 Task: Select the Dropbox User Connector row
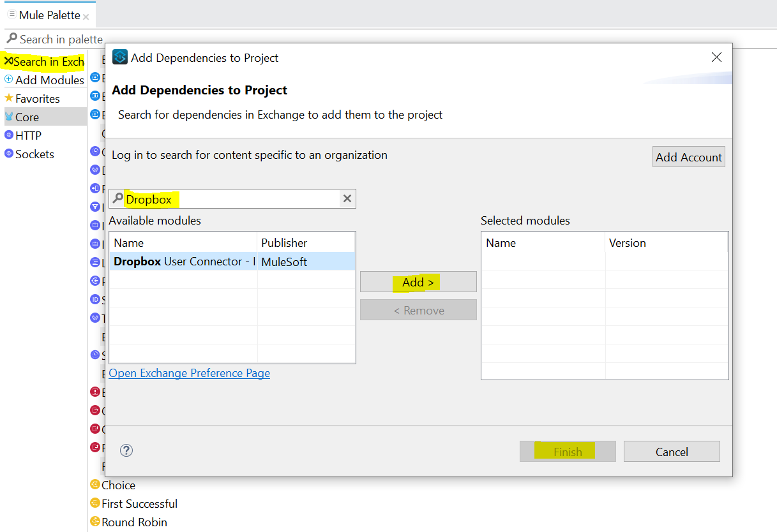(x=184, y=262)
